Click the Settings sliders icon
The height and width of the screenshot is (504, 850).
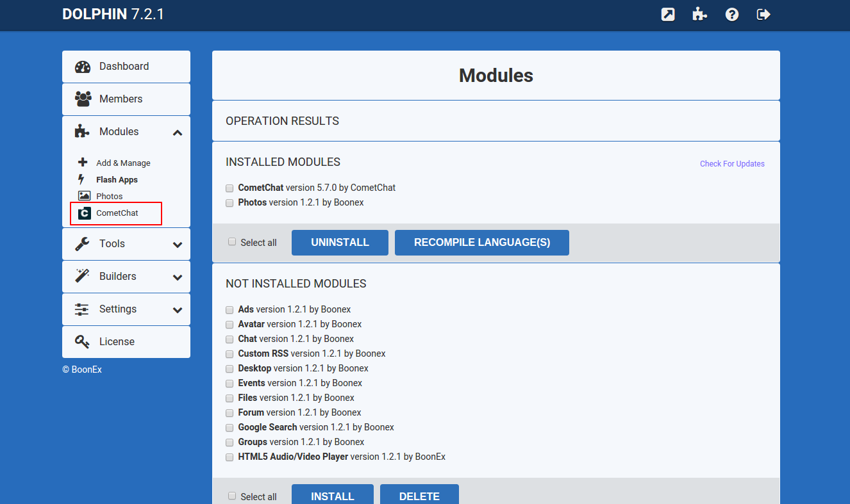82,309
